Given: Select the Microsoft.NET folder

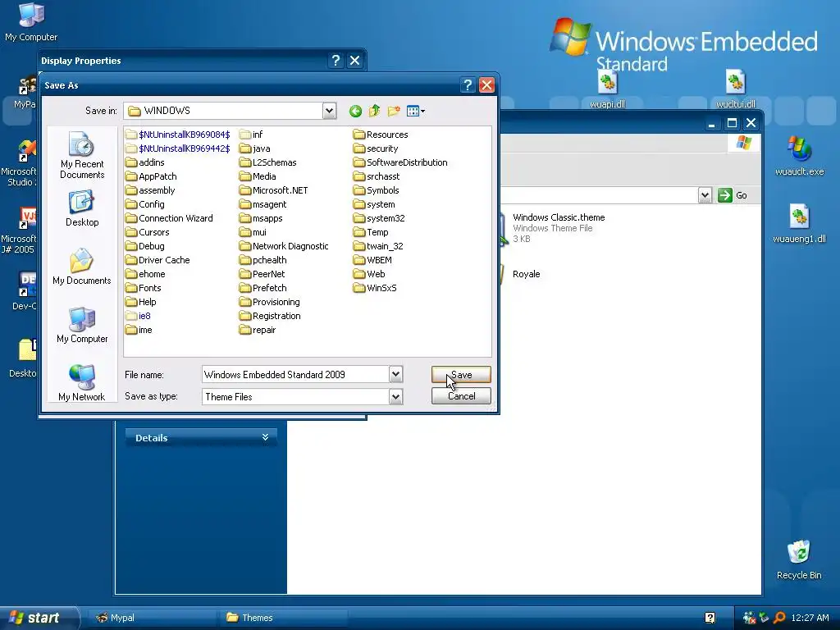Looking at the screenshot, I should (274, 190).
